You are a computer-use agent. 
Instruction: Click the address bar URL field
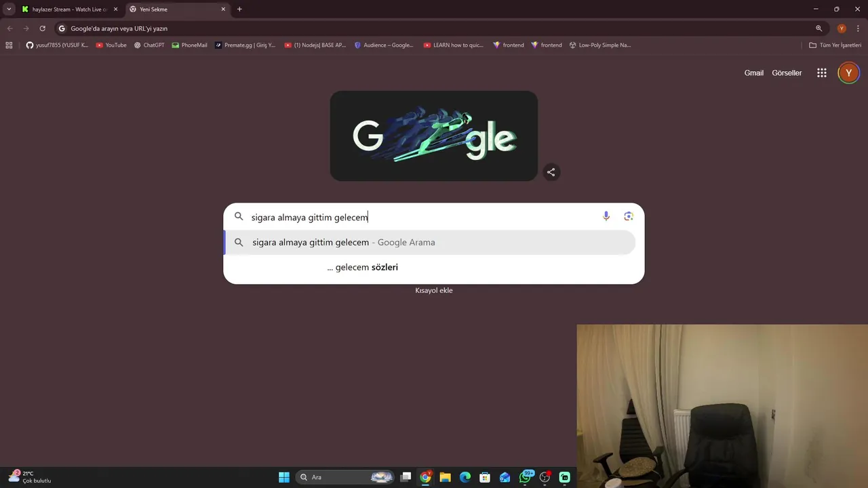[434, 28]
